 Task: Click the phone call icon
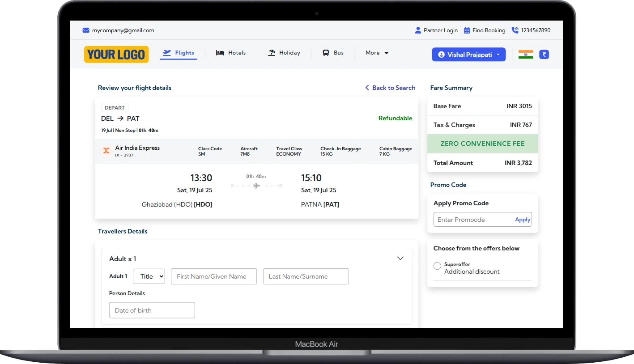515,30
